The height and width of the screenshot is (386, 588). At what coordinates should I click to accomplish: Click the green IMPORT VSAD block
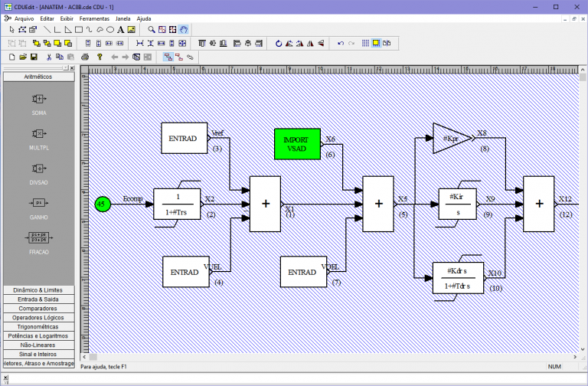click(x=296, y=145)
